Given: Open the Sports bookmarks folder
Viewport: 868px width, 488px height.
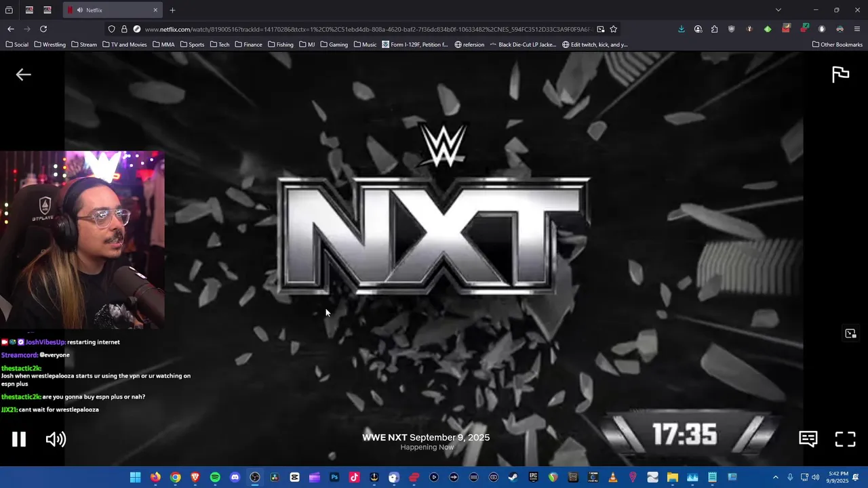Looking at the screenshot, I should (x=192, y=45).
